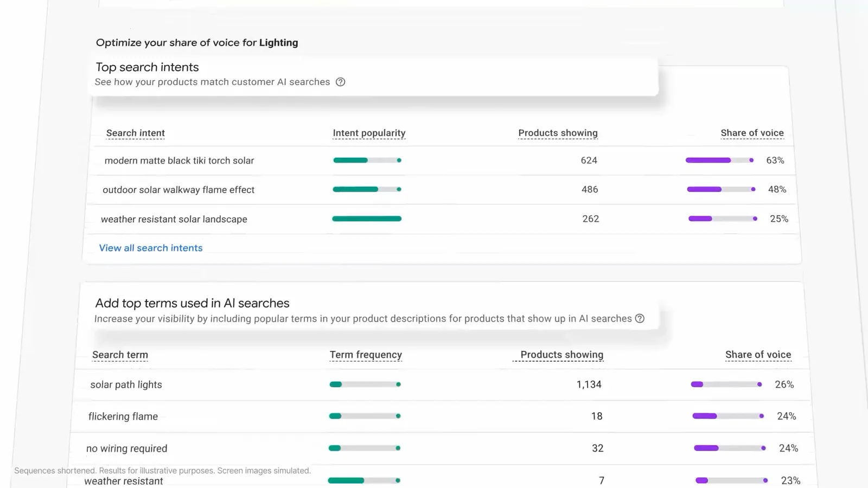Click the 1,134 products showing value

tap(589, 384)
